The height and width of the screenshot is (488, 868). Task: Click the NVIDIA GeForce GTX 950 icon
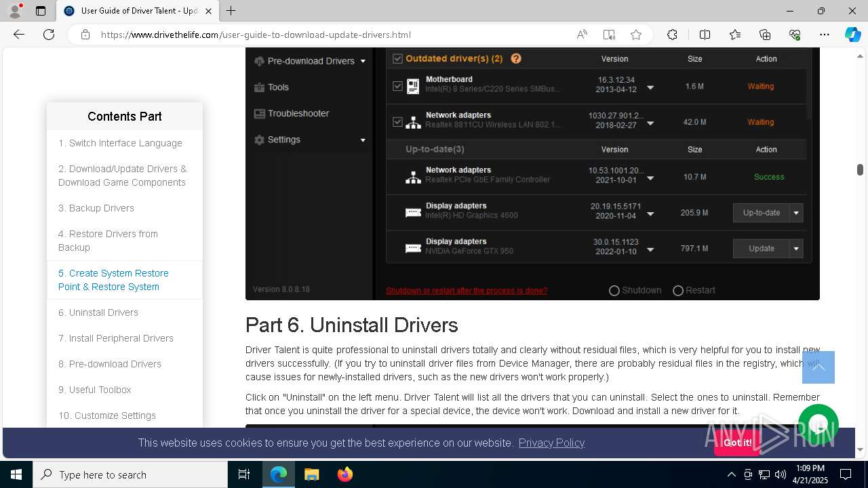point(413,249)
